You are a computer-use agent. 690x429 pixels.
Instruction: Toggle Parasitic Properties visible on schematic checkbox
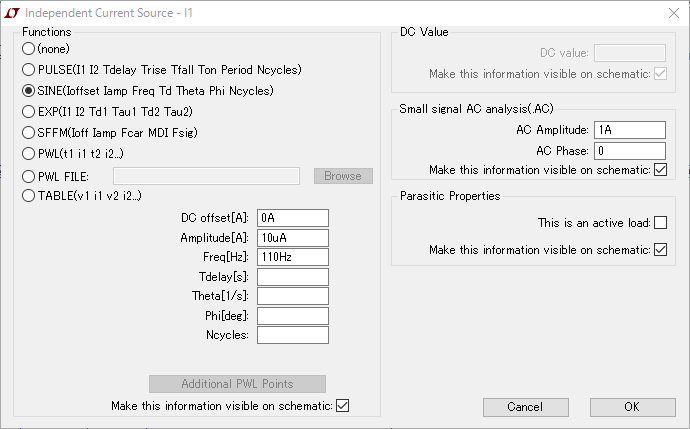tap(660, 250)
